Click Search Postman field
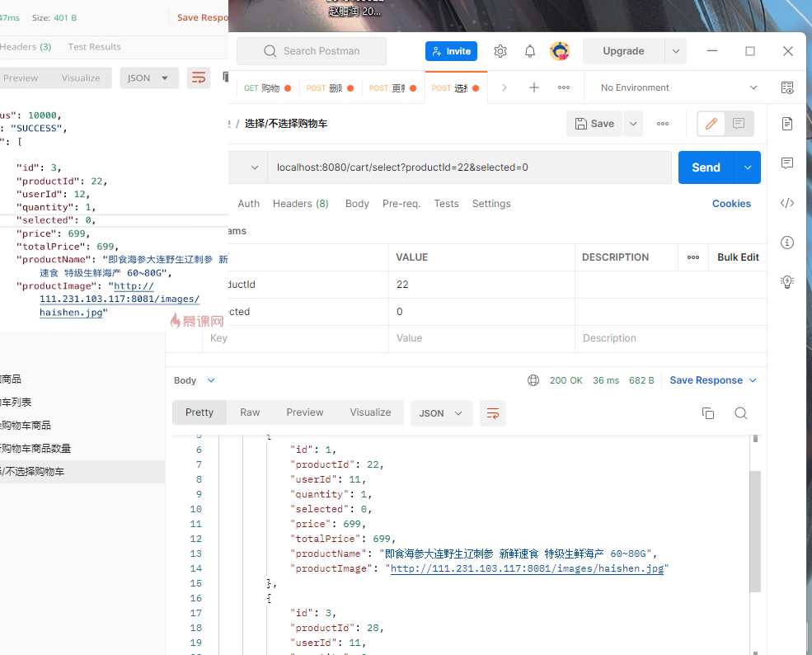The width and height of the screenshot is (812, 655). click(x=312, y=51)
